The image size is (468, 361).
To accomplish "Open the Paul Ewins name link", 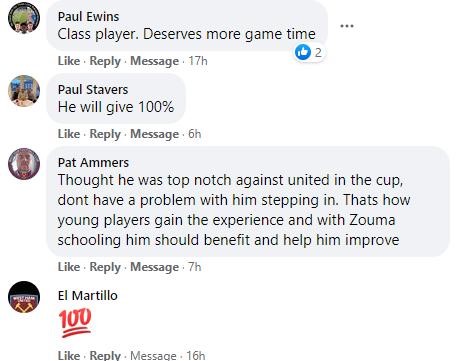I will click(88, 16).
